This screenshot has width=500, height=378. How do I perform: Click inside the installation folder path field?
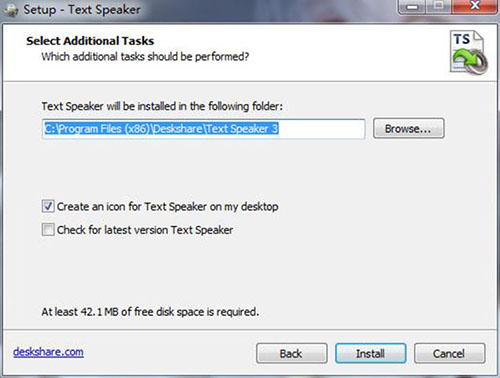[204, 129]
